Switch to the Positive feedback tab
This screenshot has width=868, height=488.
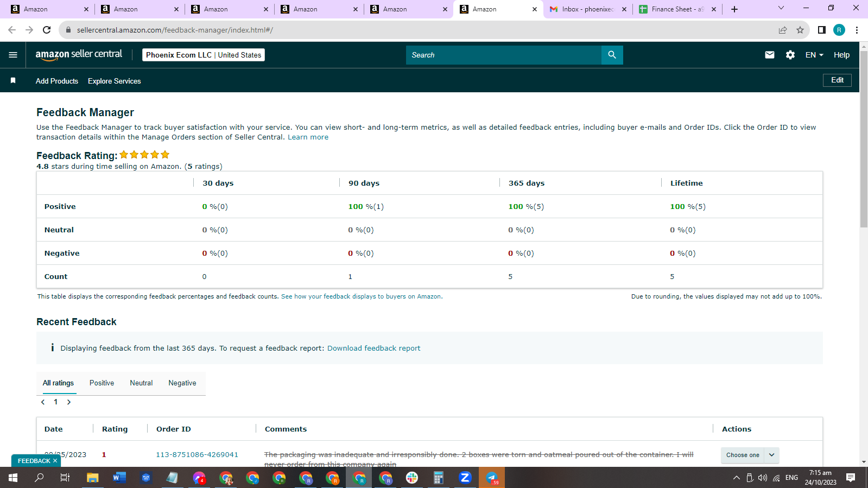click(102, 383)
